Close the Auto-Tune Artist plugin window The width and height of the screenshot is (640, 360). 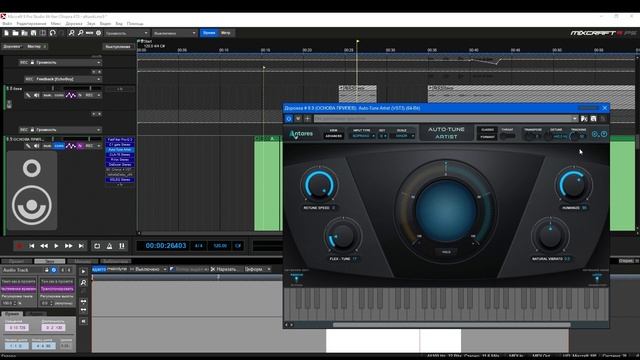click(x=604, y=108)
